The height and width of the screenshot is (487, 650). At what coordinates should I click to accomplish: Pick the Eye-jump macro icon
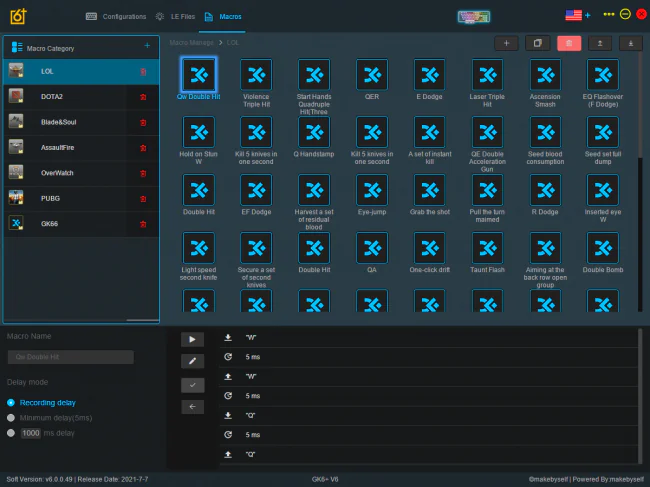coord(372,190)
